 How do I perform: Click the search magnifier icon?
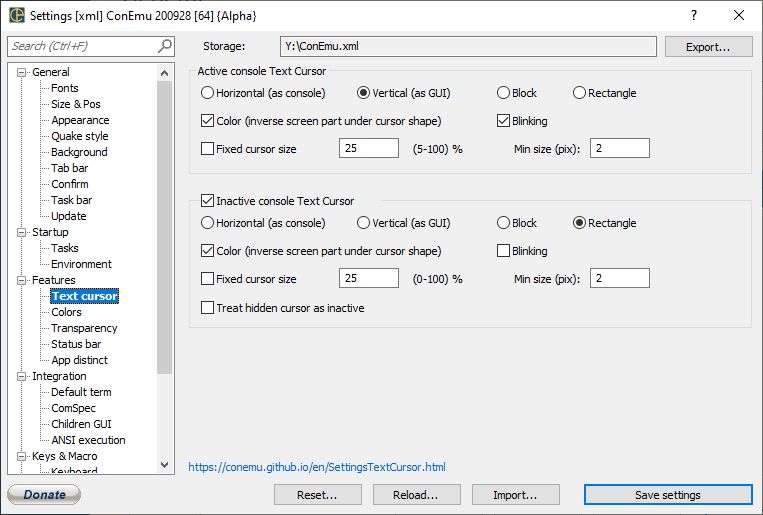165,46
